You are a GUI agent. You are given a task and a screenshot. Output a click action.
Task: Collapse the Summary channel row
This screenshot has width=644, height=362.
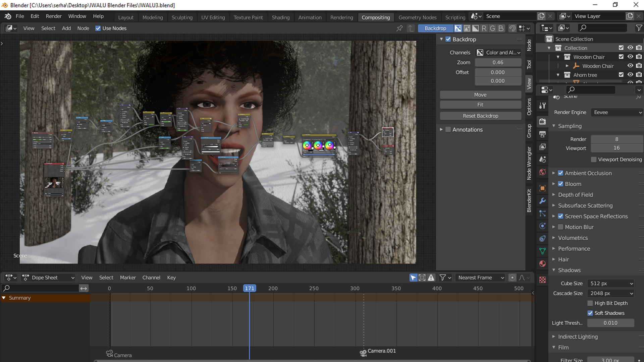4,298
